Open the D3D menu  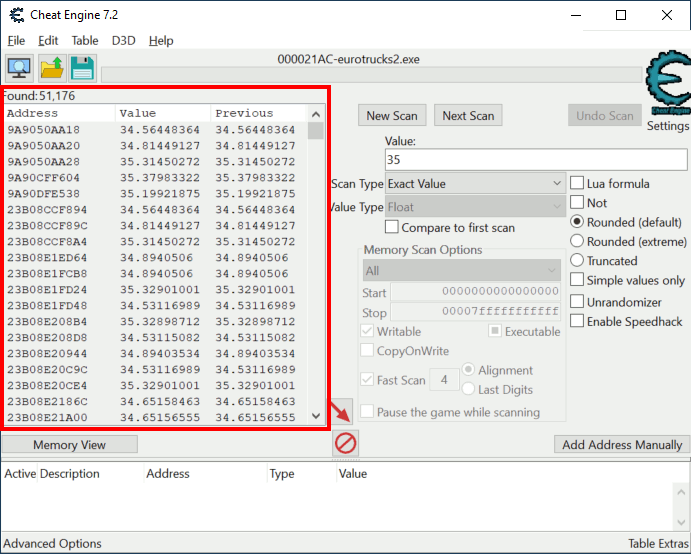[123, 41]
